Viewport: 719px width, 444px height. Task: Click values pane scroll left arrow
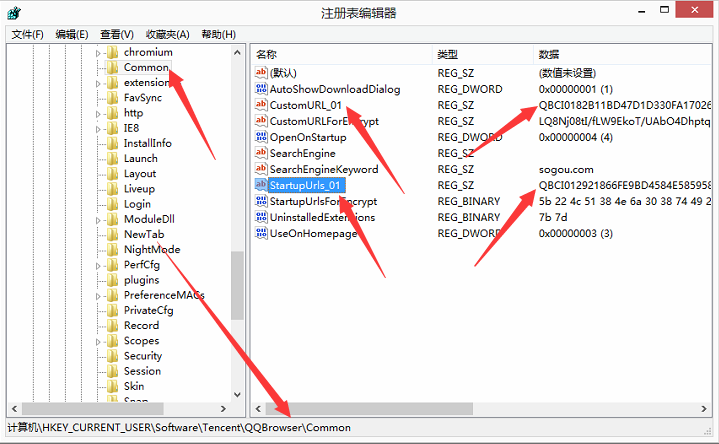coord(258,408)
